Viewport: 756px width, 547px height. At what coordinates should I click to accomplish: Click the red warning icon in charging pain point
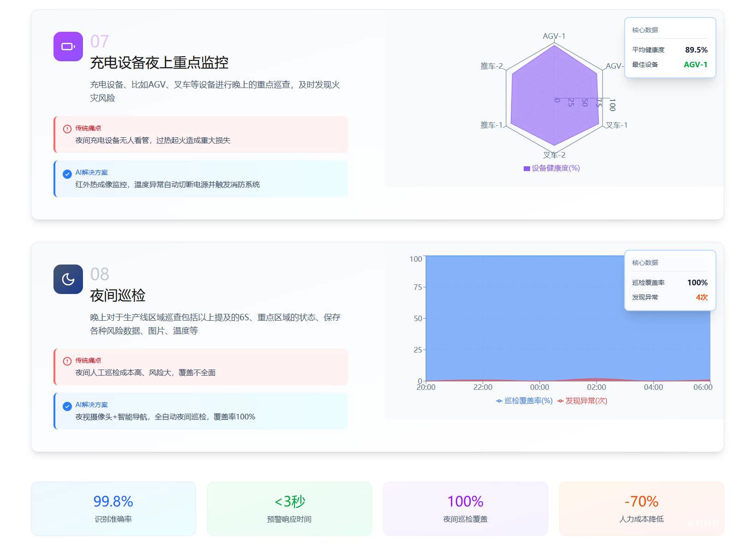click(67, 129)
